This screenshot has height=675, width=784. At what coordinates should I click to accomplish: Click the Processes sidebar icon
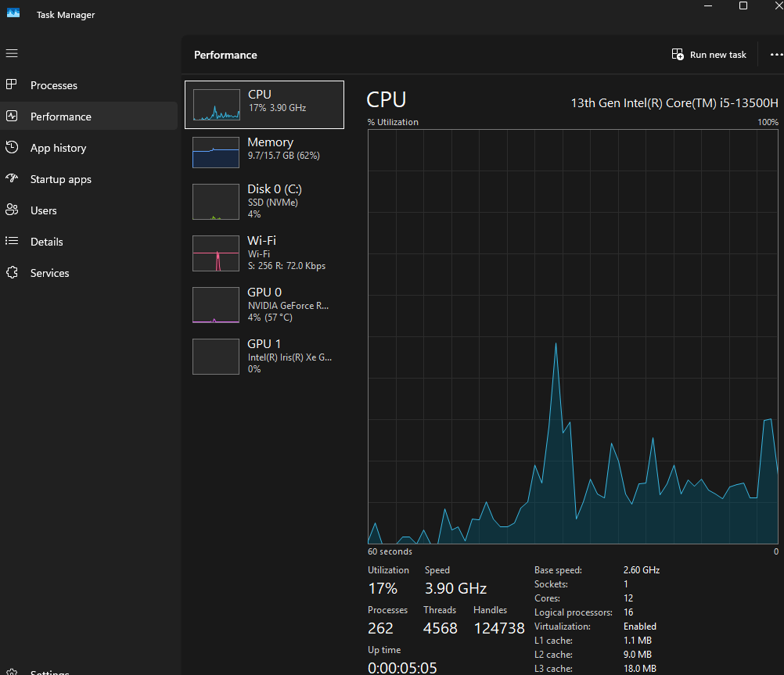tap(12, 84)
